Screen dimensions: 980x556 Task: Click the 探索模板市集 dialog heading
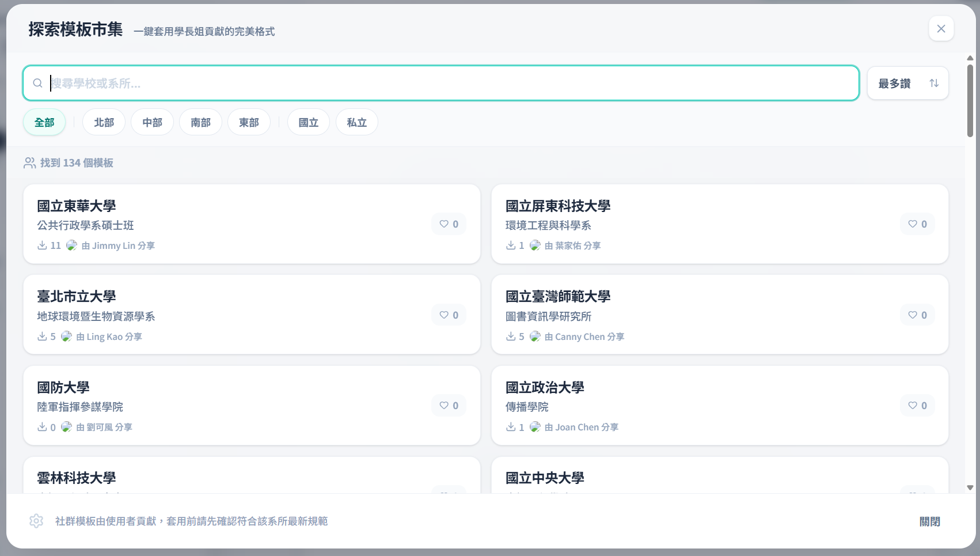pos(75,29)
